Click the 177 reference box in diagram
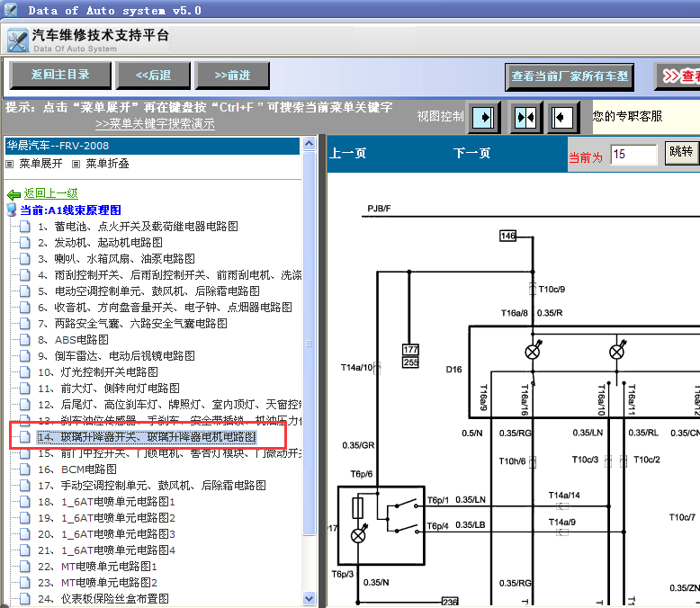Image resolution: width=700 pixels, height=608 pixels. click(x=410, y=350)
